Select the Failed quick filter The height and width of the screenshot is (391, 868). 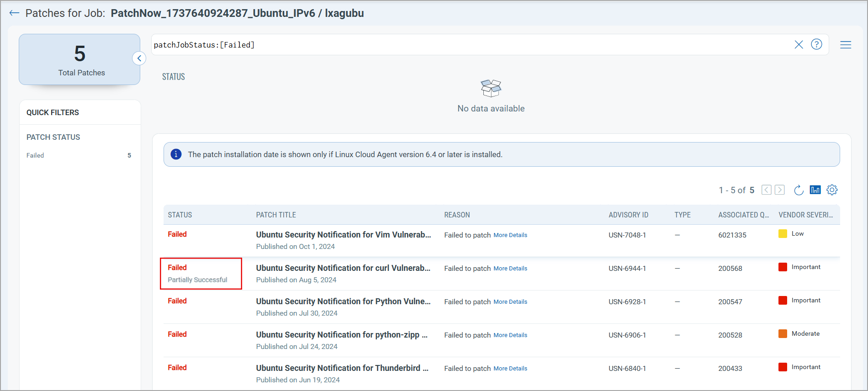point(35,155)
